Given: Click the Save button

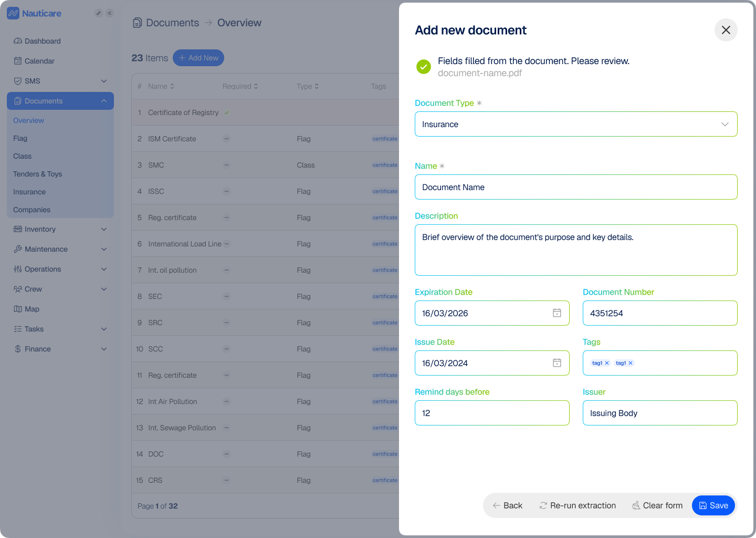Looking at the screenshot, I should 713,505.
